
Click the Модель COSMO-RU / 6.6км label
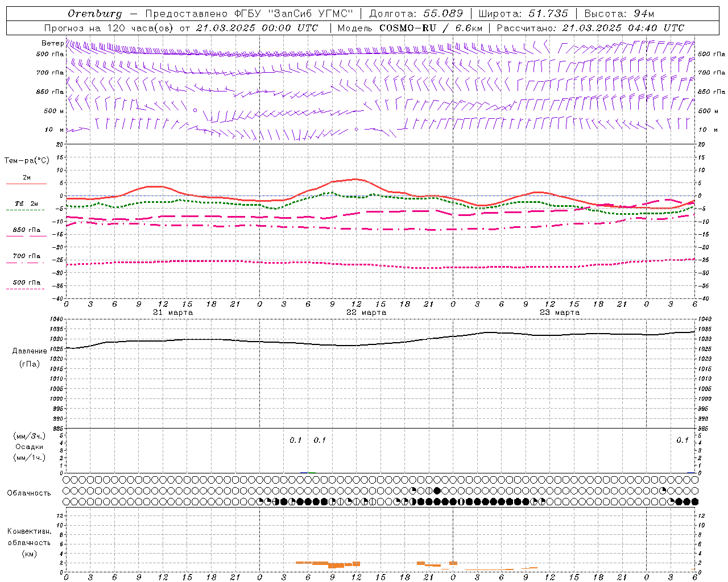click(409, 28)
